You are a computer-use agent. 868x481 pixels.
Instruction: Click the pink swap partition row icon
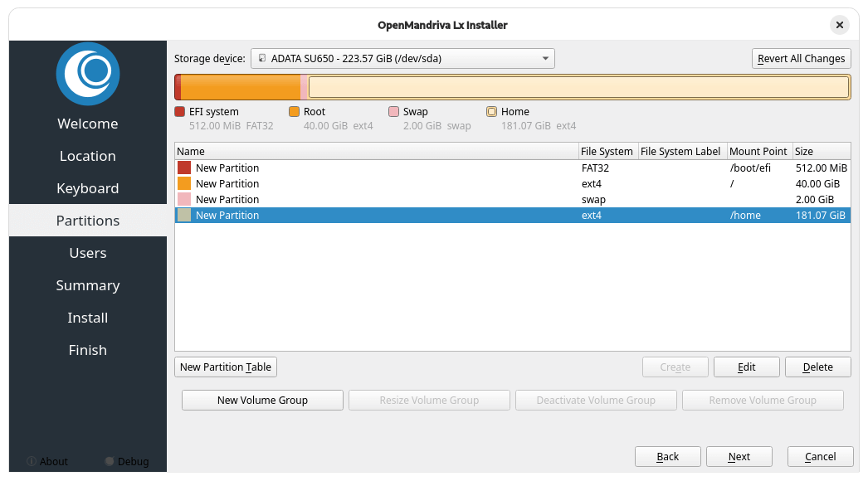click(x=184, y=200)
